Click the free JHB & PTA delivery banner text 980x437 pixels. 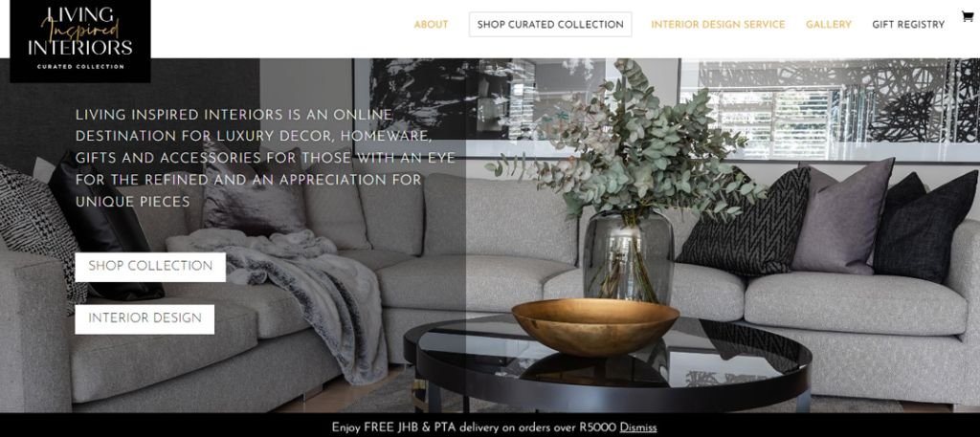tap(475, 427)
